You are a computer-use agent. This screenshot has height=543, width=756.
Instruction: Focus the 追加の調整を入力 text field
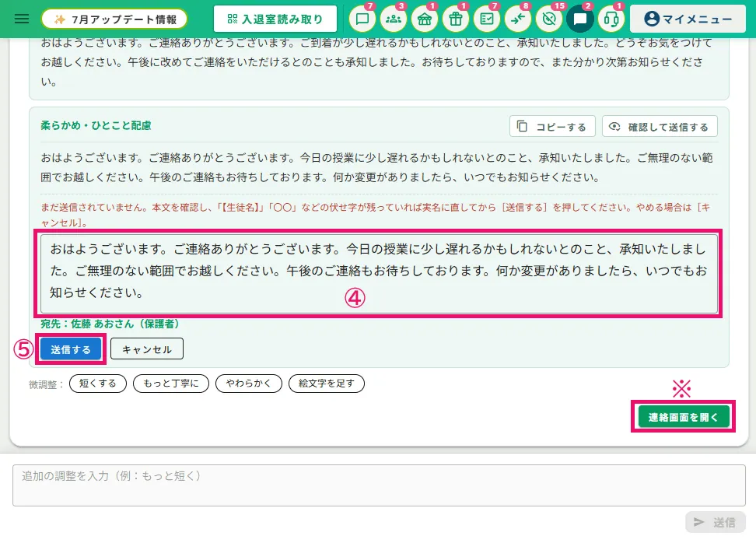(379, 485)
